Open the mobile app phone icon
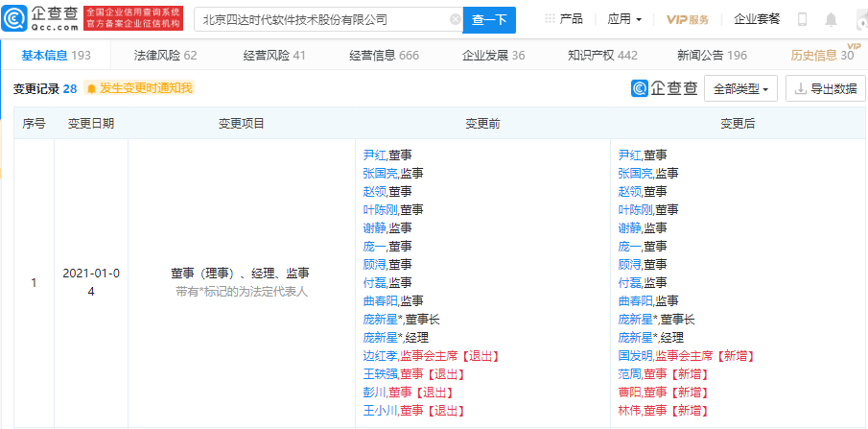 802,19
